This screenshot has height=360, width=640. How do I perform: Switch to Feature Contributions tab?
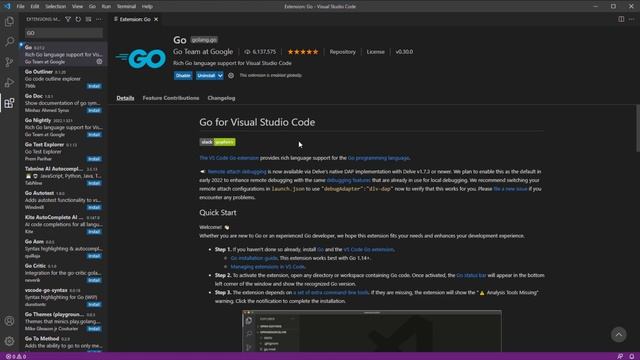pos(171,98)
